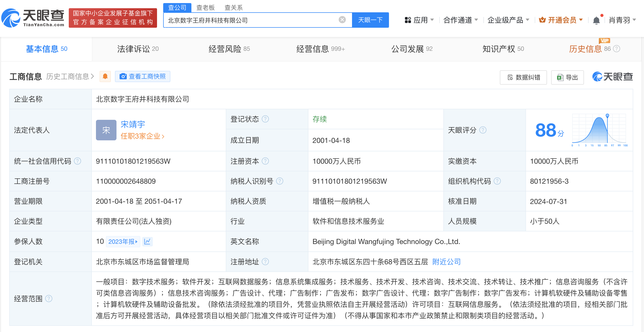Click the orange alert bell beside 历史工商信息

(105, 76)
